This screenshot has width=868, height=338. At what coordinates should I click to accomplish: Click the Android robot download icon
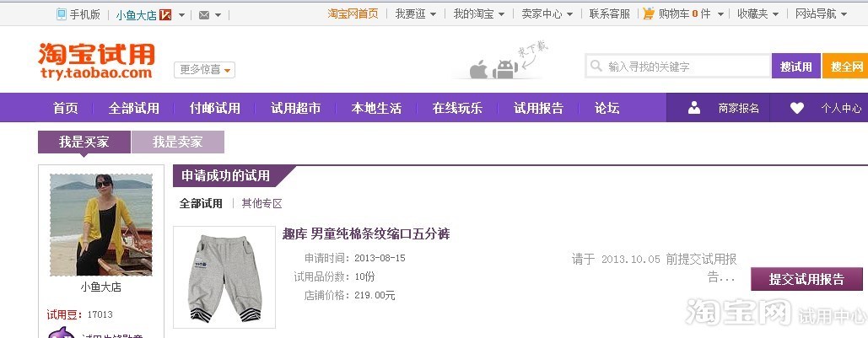[504, 69]
